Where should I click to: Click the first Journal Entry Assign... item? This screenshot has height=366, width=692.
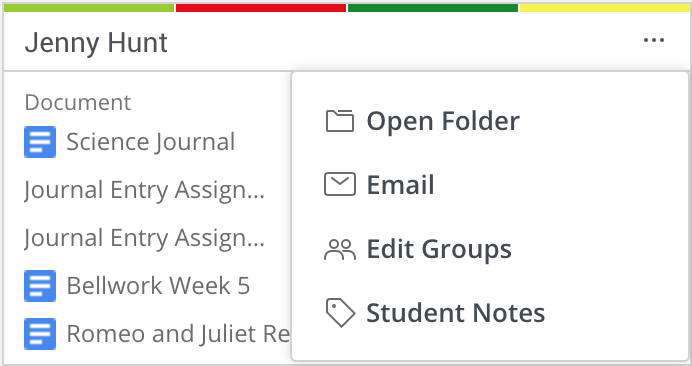coord(144,190)
